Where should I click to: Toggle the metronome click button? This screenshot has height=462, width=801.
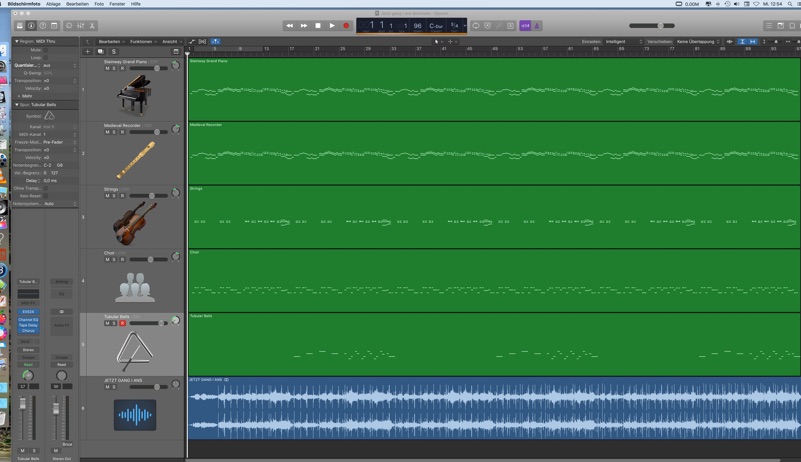[537, 26]
